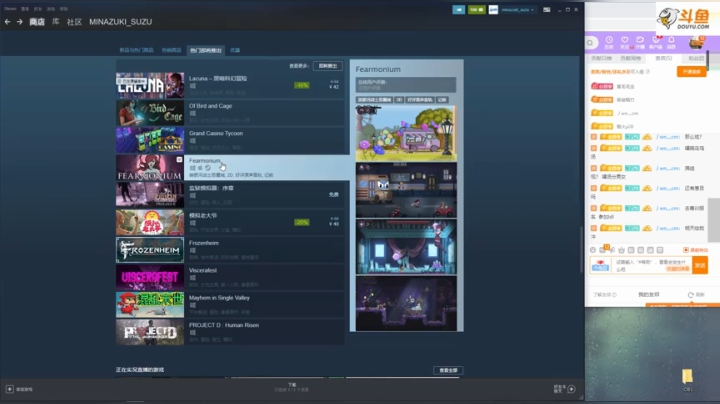Screen dimensions: 720x404
Task: Click Windows platform icon under Fearmonium
Action: coord(192,168)
